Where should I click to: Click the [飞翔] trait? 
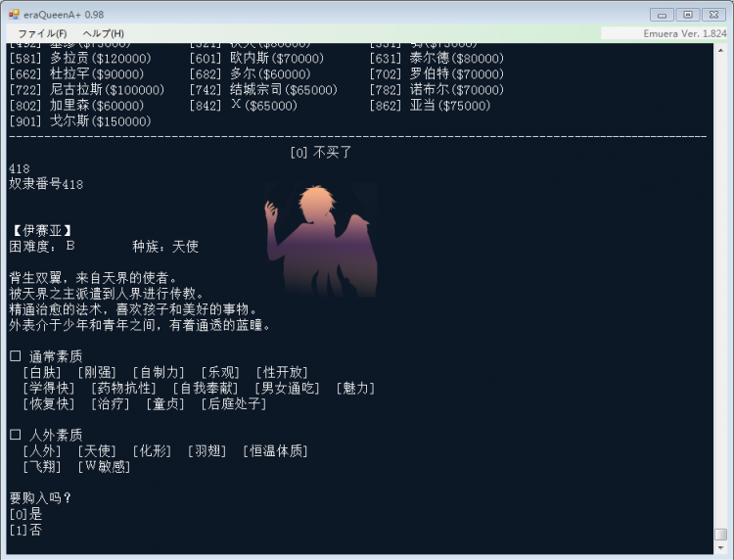(42, 467)
